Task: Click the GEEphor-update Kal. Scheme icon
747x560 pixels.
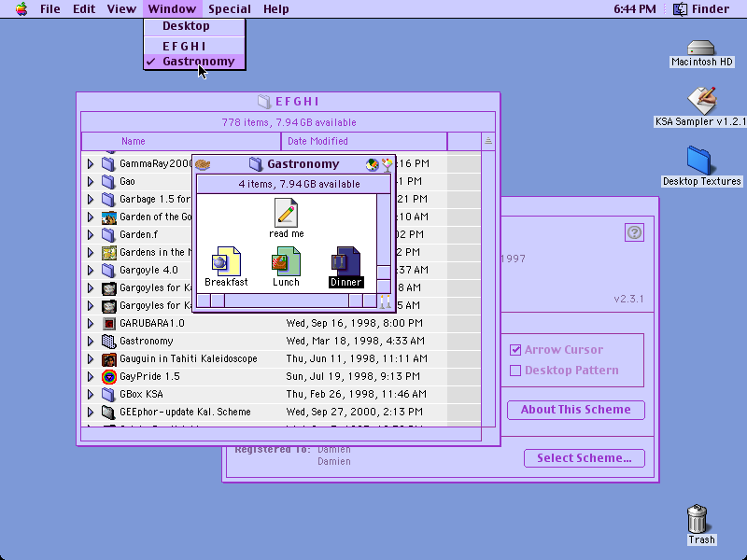Action: tap(109, 412)
